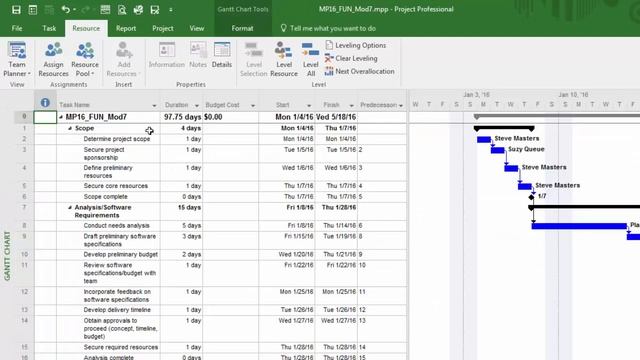The image size is (640, 360).
Task: Open Customize Quick Access Toolbar dropdown
Action: pyautogui.click(x=171, y=9)
